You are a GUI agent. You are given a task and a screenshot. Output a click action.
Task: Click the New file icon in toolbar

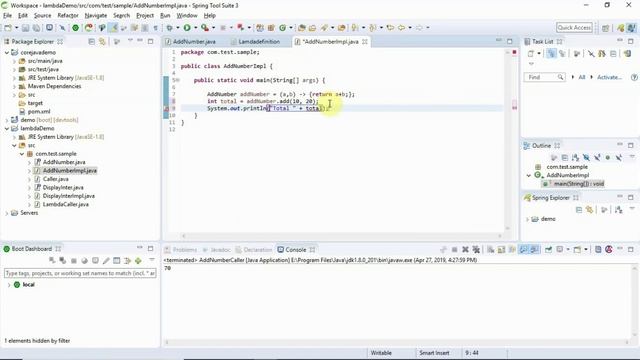click(8, 28)
